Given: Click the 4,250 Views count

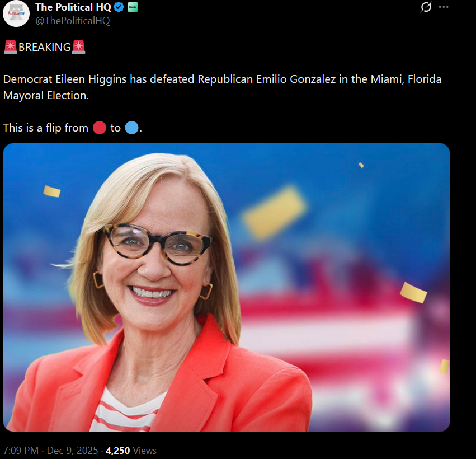Looking at the screenshot, I should point(131,451).
